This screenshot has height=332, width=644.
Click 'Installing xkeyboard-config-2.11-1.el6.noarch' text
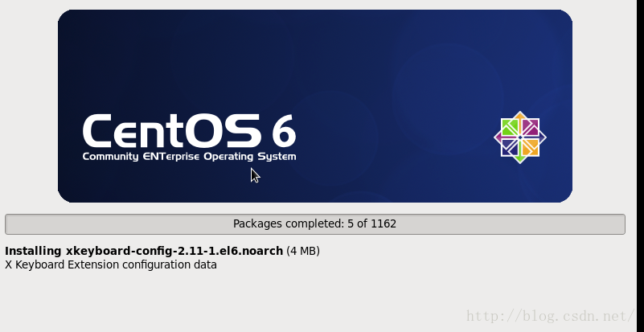pos(144,251)
